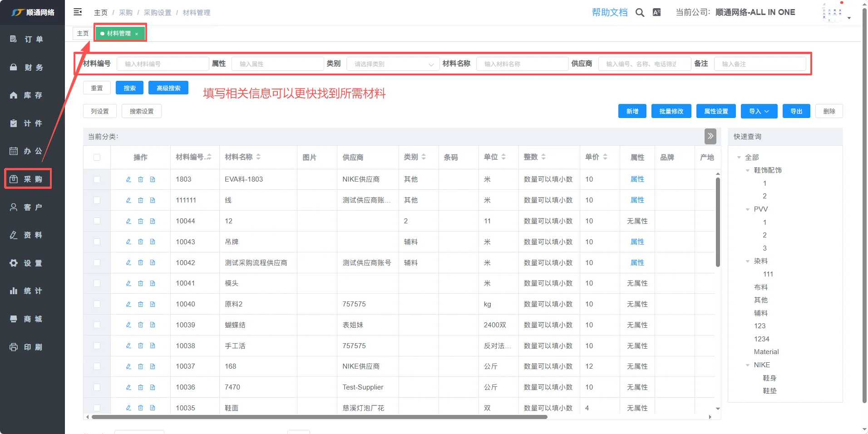Toggle the sidebar collapse hamburger icon
This screenshot has height=434, width=868.
point(78,12)
